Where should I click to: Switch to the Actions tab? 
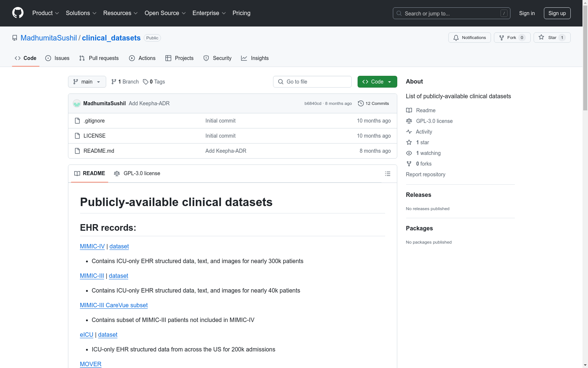tap(142, 58)
